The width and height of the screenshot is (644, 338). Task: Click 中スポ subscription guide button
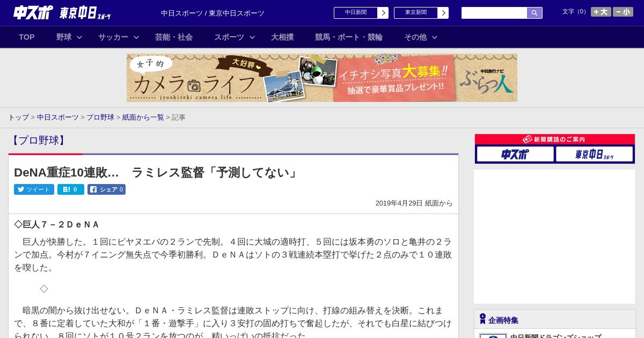(515, 154)
